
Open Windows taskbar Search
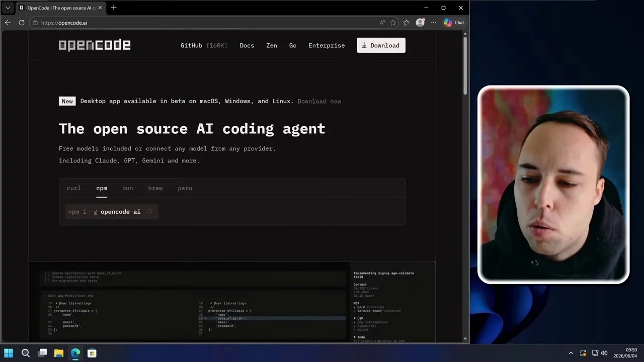click(26, 353)
